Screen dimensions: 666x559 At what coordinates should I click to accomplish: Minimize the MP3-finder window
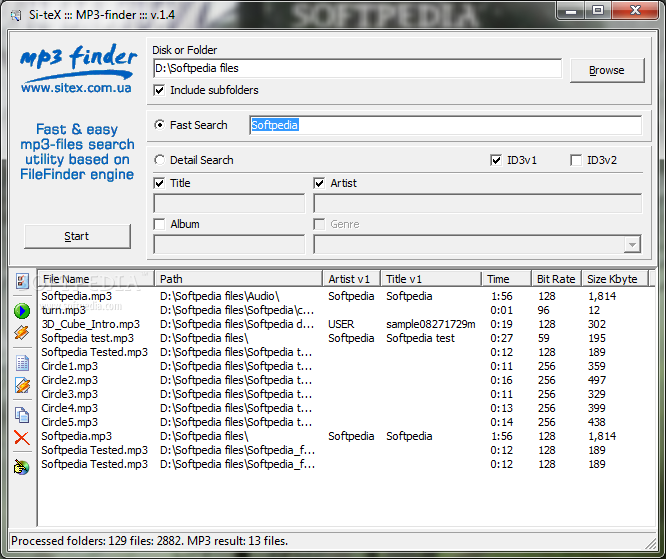point(571,10)
